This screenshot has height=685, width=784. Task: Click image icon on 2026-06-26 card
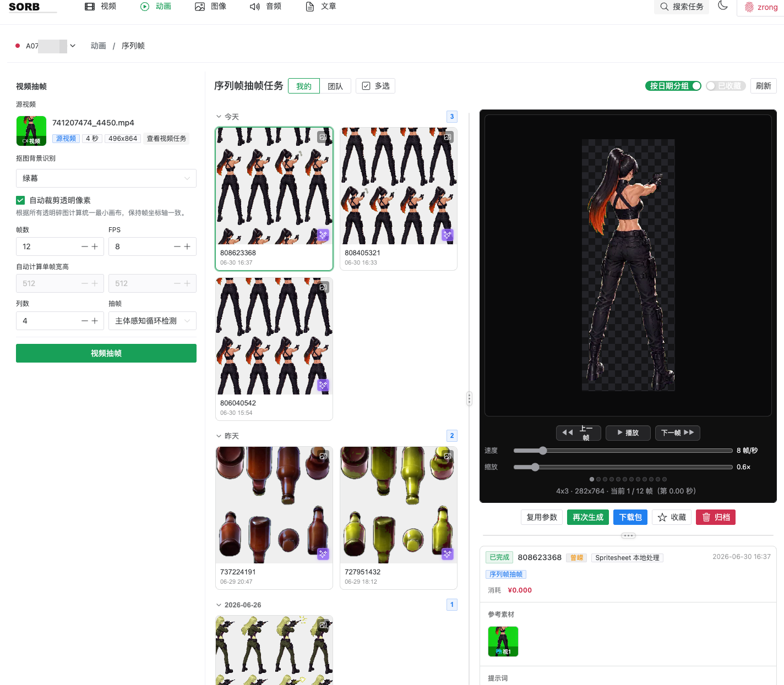(x=323, y=625)
